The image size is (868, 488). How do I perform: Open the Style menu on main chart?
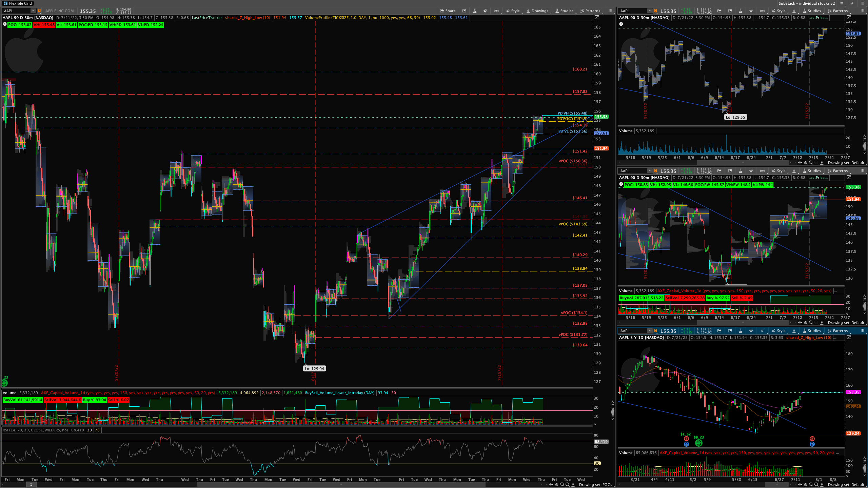(x=513, y=11)
